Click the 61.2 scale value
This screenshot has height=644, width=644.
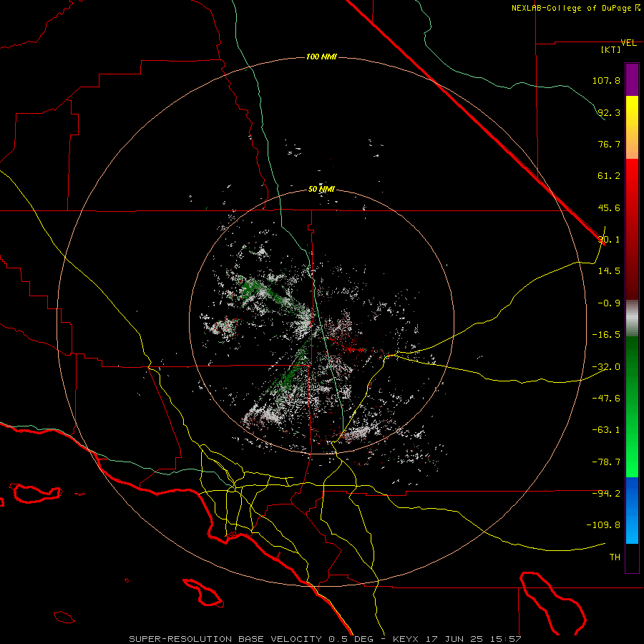[x=609, y=176]
